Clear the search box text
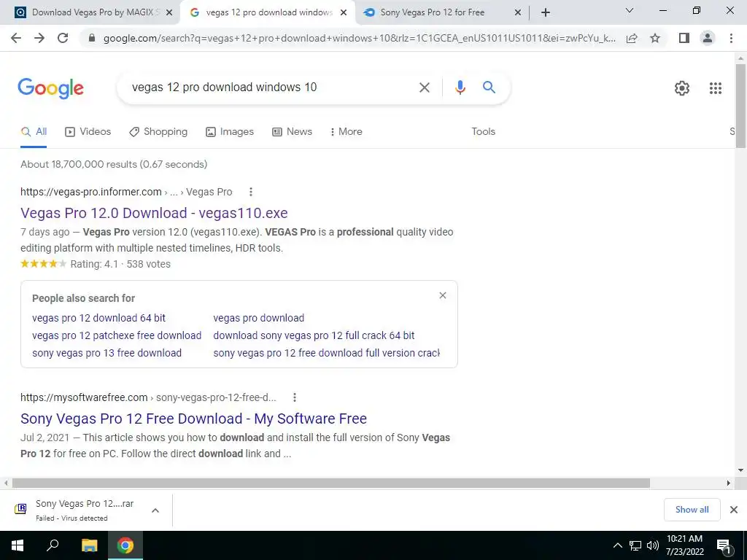747x560 pixels. [x=424, y=87]
